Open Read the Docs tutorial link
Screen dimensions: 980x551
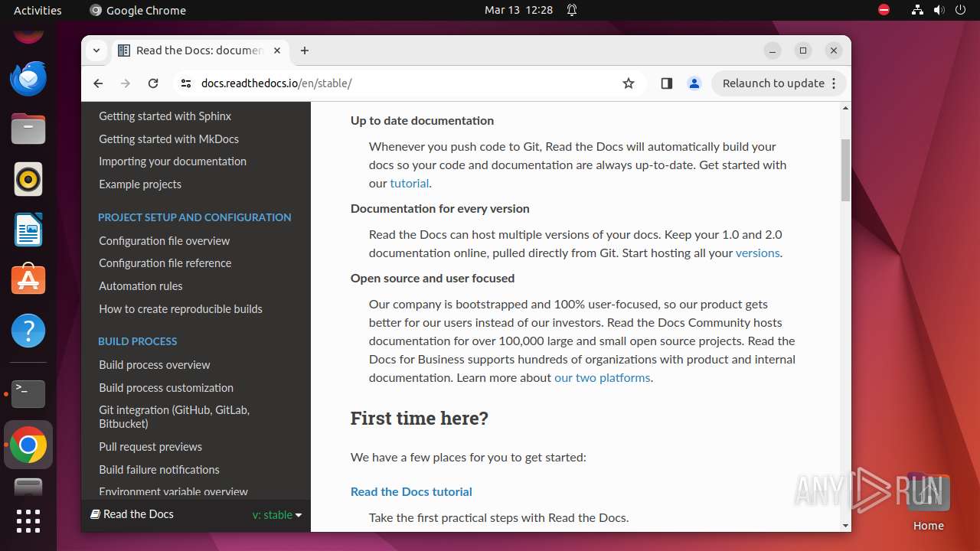[411, 492]
